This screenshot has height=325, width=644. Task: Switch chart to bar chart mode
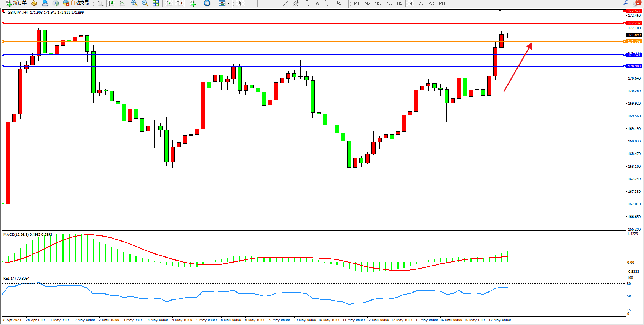[100, 3]
